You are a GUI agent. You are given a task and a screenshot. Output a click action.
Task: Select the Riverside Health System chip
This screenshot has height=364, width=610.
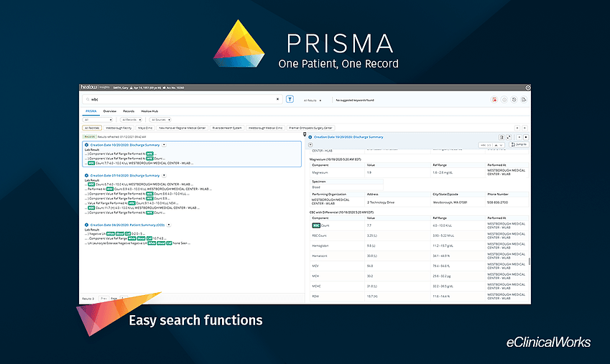[x=227, y=128]
